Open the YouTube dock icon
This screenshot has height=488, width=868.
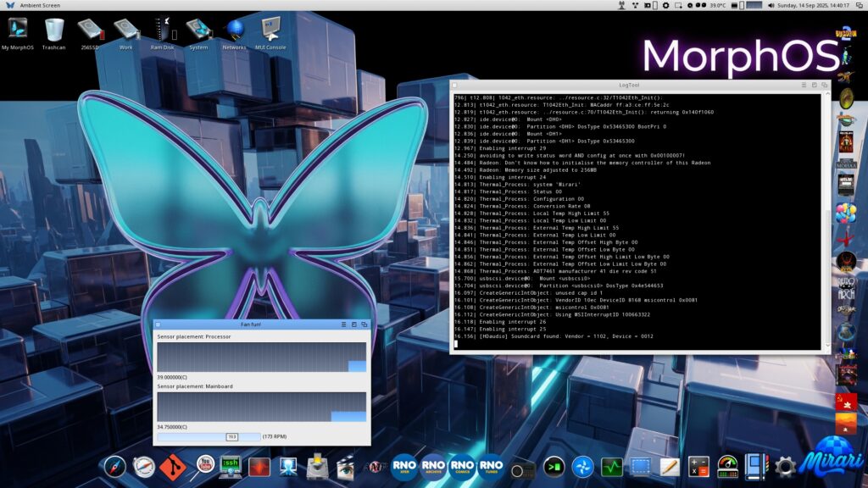point(203,464)
